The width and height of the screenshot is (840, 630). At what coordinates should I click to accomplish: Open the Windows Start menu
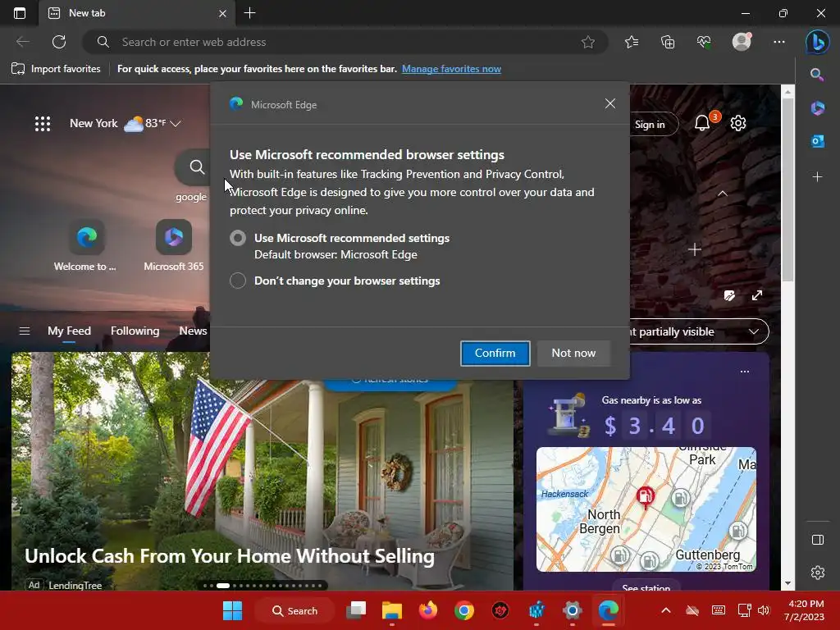click(232, 610)
